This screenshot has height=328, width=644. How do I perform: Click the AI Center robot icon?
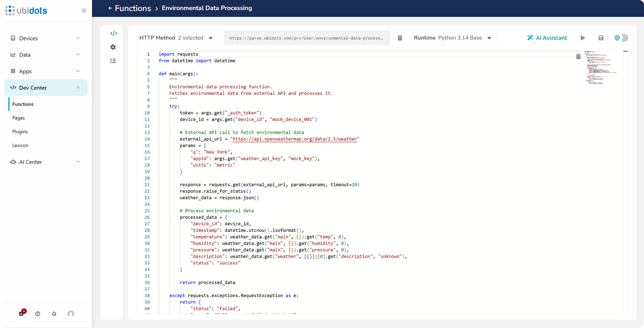[13, 162]
